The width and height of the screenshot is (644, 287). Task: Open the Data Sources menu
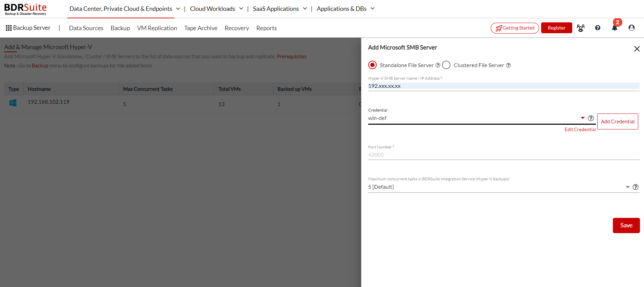click(x=86, y=28)
